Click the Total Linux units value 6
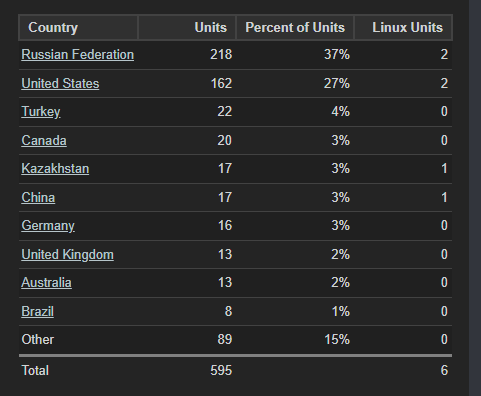 coord(444,371)
